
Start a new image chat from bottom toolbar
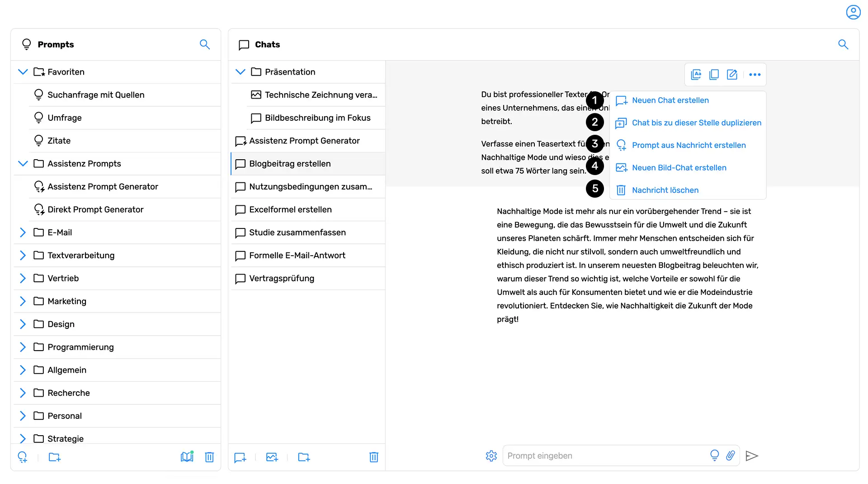point(272,457)
